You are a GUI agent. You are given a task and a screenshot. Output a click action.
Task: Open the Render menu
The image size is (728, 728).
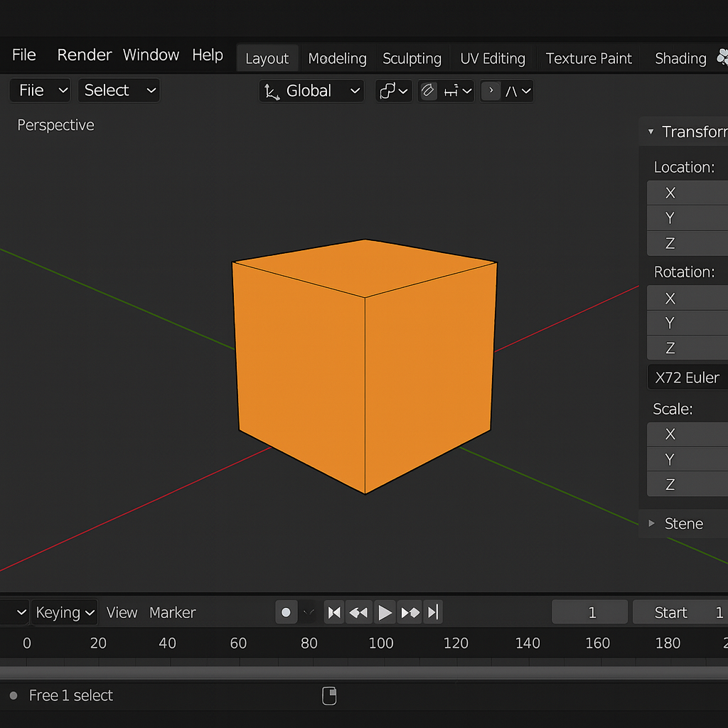point(84,55)
